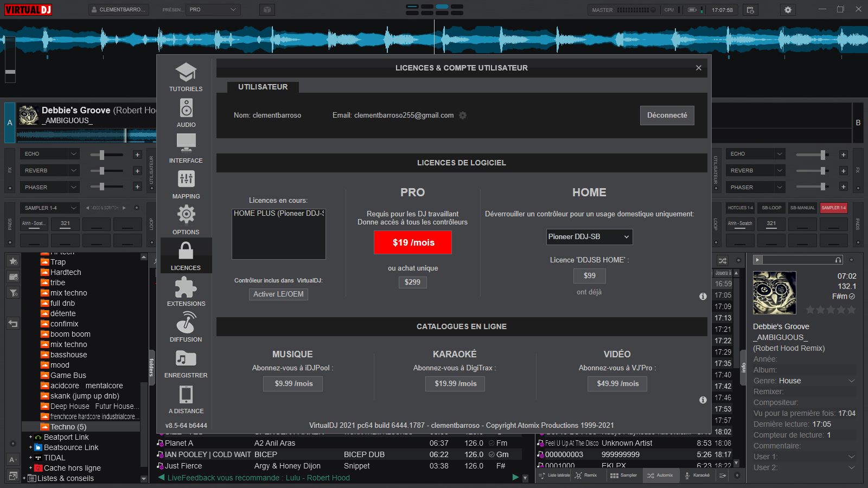868x488 pixels.
Task: Open the Diffusion broadcast section
Action: coord(186,328)
